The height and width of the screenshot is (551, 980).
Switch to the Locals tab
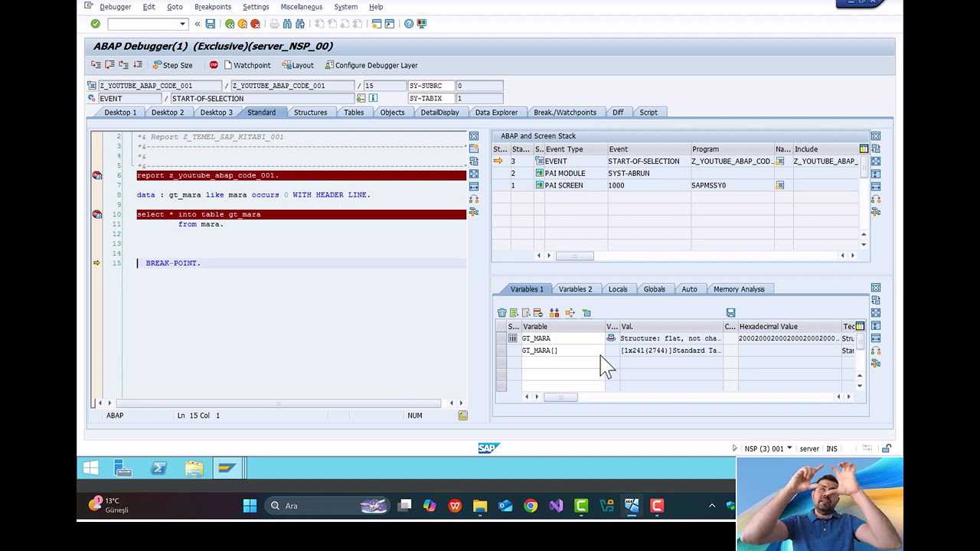(x=618, y=289)
